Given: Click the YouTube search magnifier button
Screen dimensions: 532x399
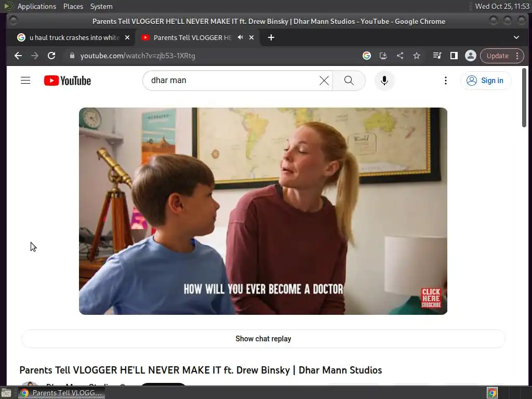Looking at the screenshot, I should tap(349, 81).
